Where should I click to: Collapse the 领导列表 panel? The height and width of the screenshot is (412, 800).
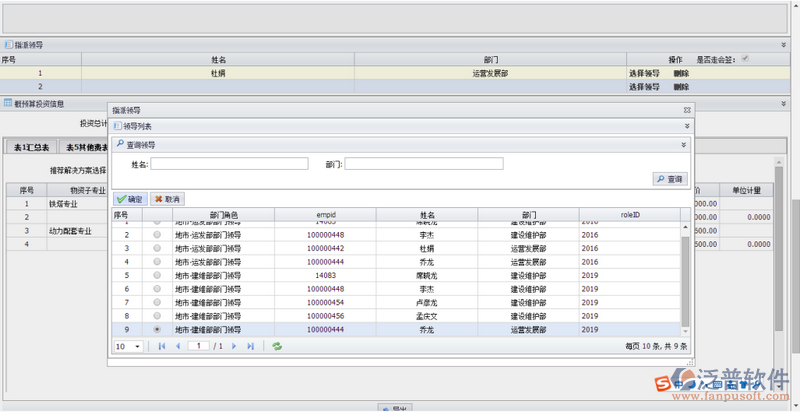point(687,126)
